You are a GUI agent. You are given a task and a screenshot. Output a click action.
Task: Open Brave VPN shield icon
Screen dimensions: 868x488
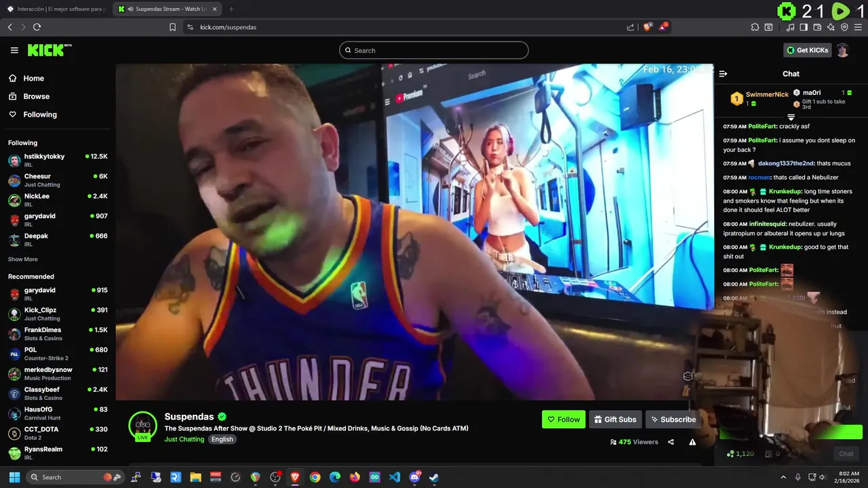(x=844, y=27)
